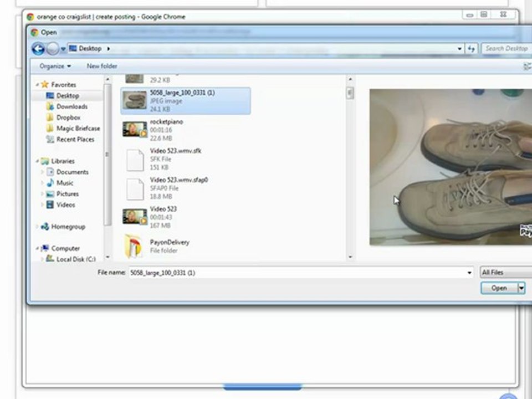Screen dimensions: 532x399
Task: Select Video 523.wmv.sfk file icon
Action: (x=135, y=160)
